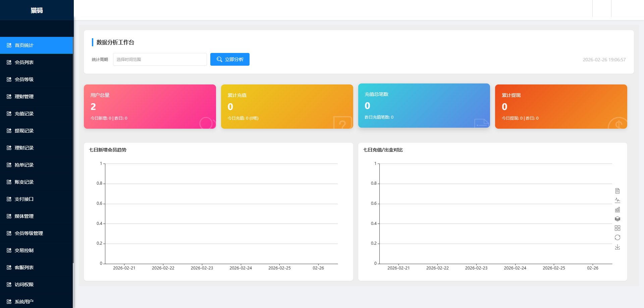Open the 会员列表 page
Screen dimensions: 644x308
24,62
